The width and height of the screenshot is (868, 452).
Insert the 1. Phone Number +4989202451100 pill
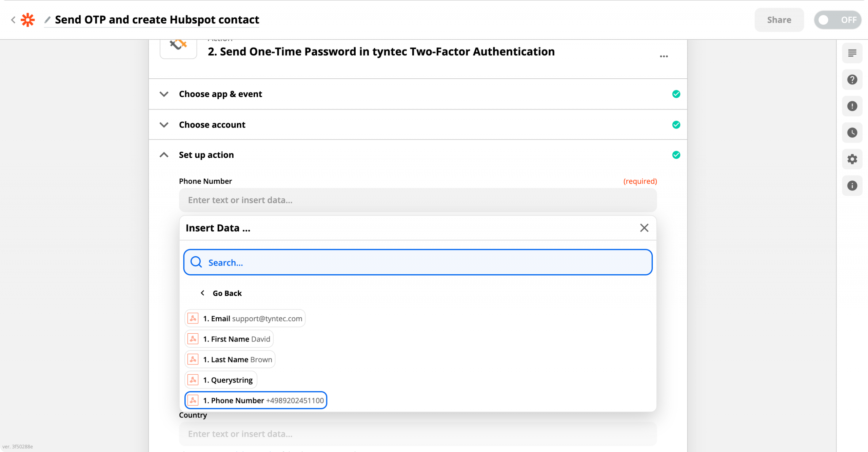coord(256,400)
